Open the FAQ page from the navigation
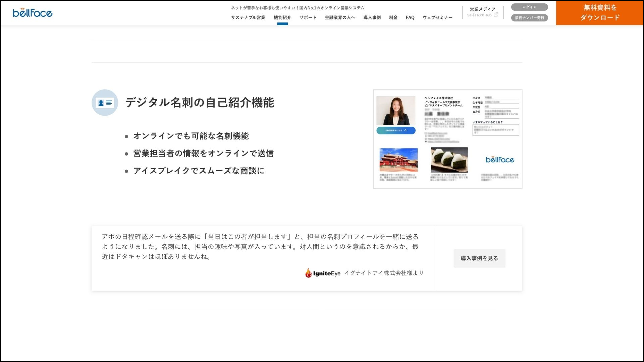This screenshot has width=644, height=362. 410,17
